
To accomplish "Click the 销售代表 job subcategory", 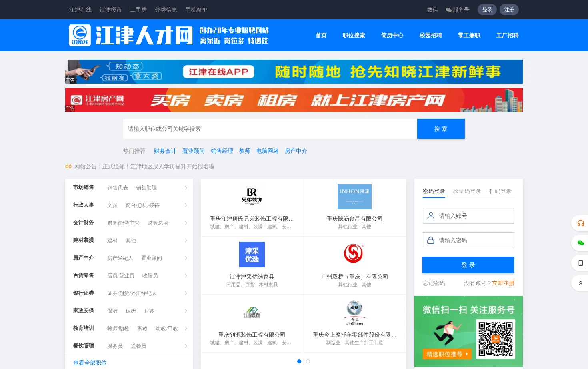I will point(118,187).
